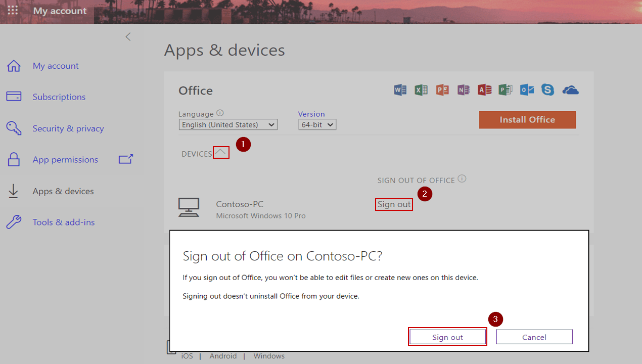Image resolution: width=642 pixels, height=364 pixels.
Task: Go to Security & privacy
Action: tap(69, 128)
